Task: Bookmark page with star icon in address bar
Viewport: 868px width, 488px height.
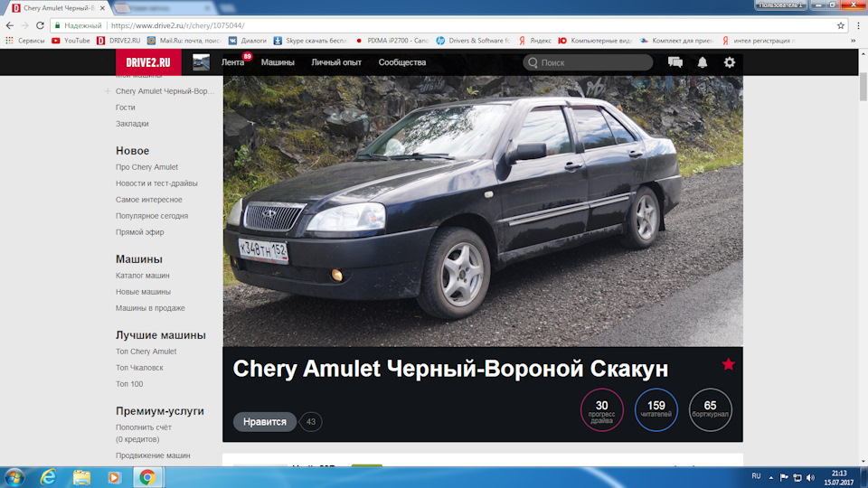Action: [840, 25]
